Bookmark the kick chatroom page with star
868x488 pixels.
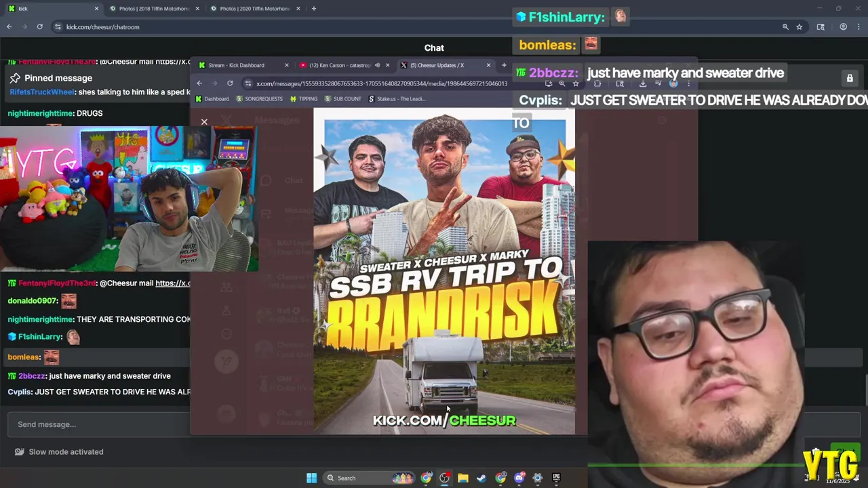coord(800,27)
